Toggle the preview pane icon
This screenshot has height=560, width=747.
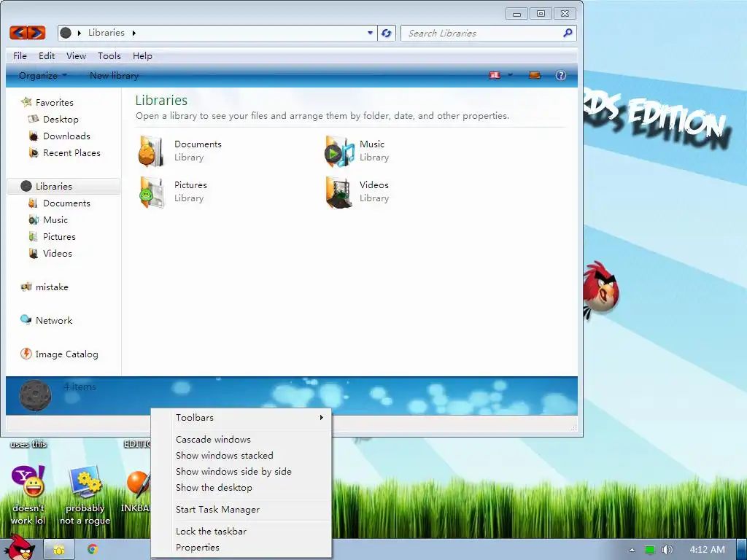pos(535,75)
